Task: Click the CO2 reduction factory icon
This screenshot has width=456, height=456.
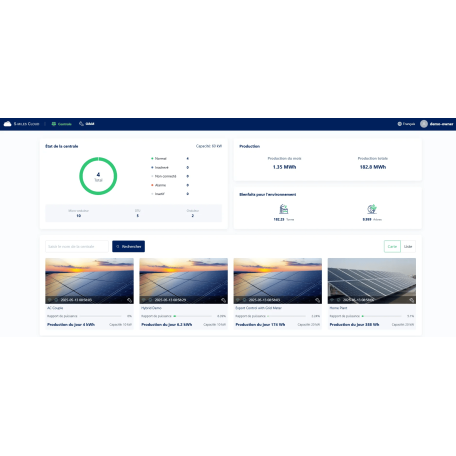Action: click(x=284, y=209)
